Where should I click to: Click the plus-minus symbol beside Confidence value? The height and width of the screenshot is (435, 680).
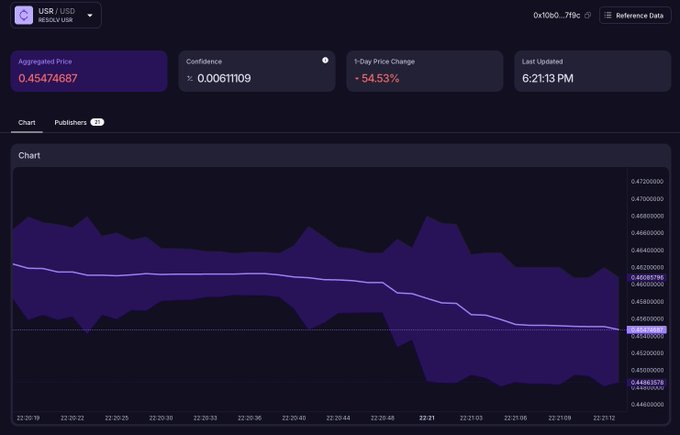pos(190,78)
